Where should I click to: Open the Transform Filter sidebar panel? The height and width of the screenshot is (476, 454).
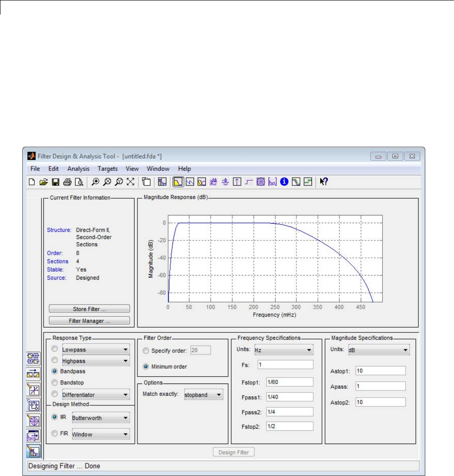pos(33,374)
